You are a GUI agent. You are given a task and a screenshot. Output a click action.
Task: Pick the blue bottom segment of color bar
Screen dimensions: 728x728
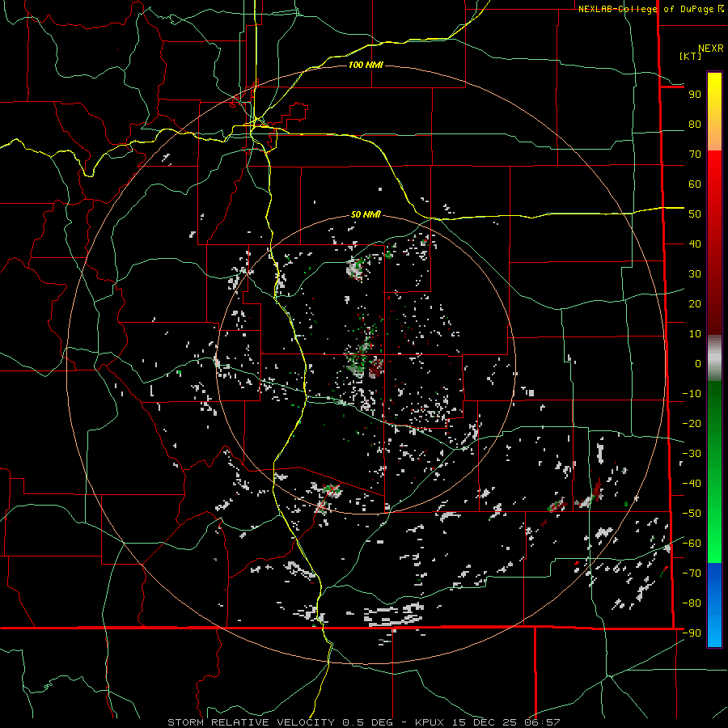point(714,605)
